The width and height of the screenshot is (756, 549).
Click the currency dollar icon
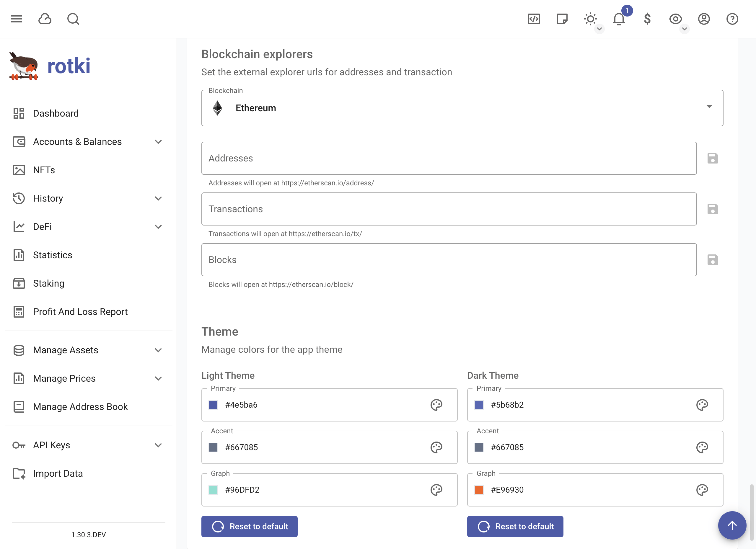click(x=647, y=19)
